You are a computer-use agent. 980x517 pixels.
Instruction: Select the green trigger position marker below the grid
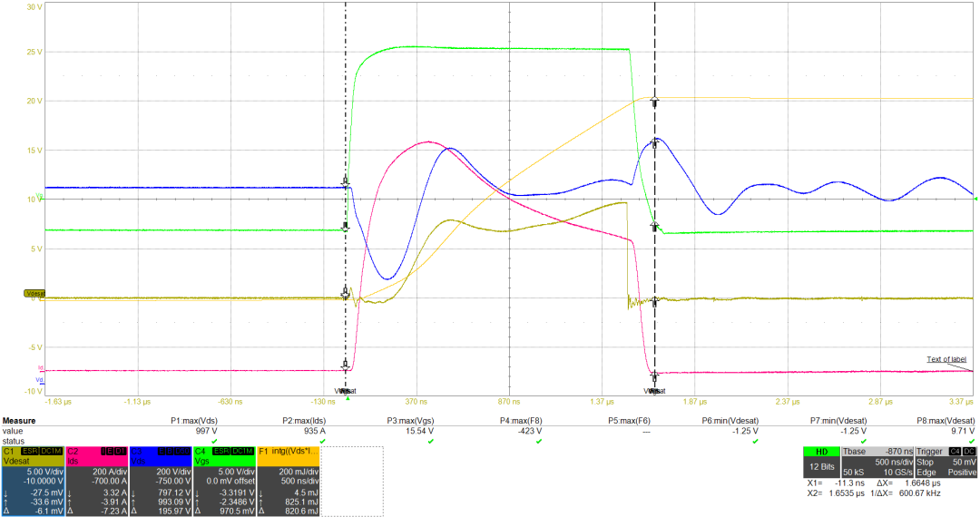348,398
